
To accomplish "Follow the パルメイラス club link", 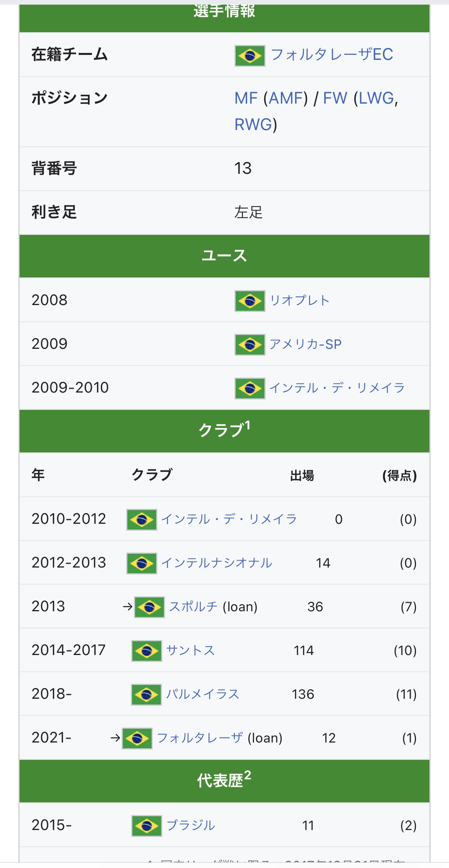I will coord(203,694).
